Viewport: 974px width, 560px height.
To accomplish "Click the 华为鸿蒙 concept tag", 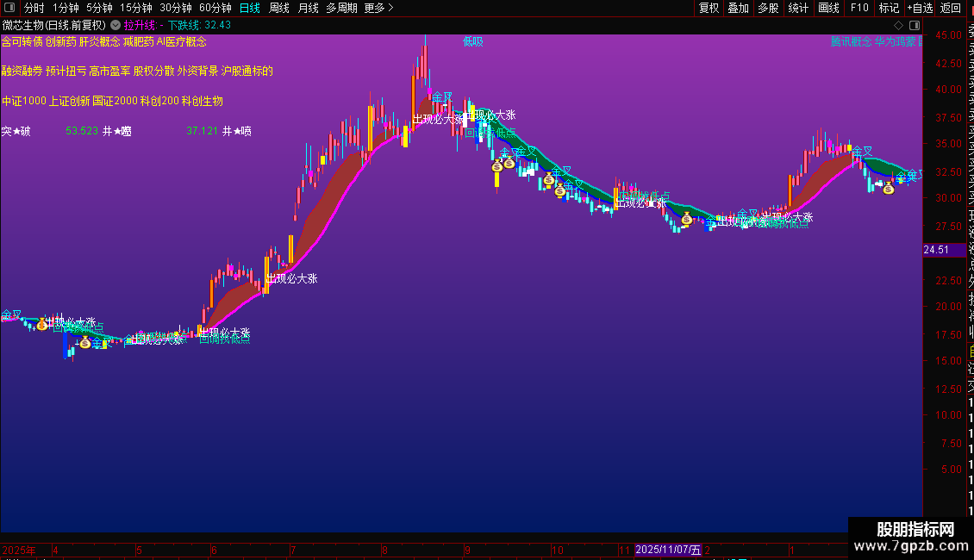I will coord(895,41).
